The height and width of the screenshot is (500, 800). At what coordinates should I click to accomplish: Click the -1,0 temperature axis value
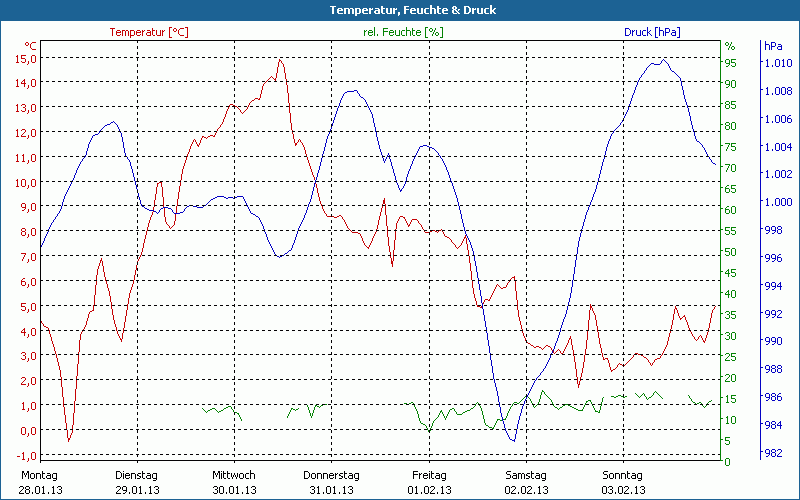click(26, 455)
